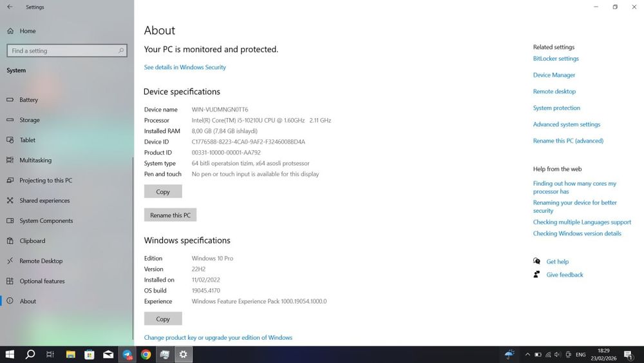Open Renaming your device for better security link
644x363 pixels.
(x=575, y=206)
